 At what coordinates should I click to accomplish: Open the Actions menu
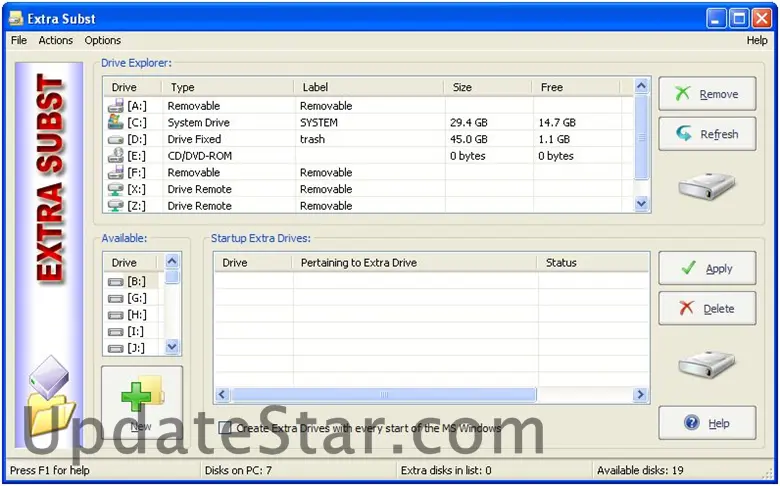[x=56, y=40]
